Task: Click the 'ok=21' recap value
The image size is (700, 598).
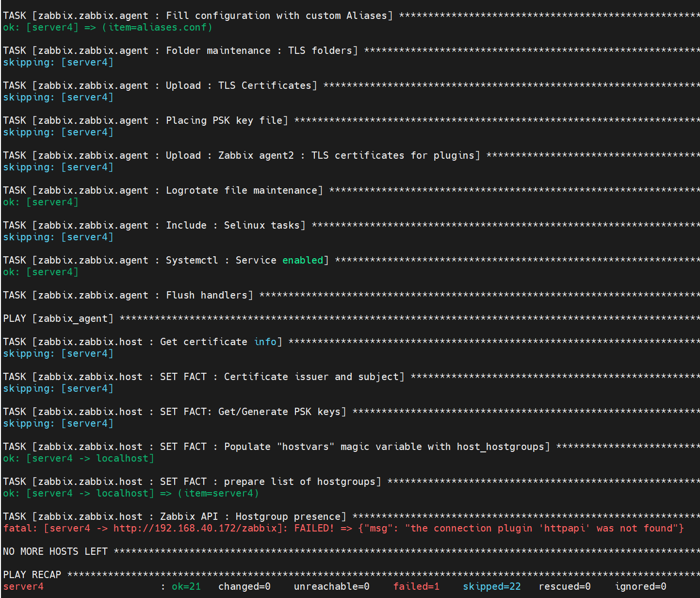Action: click(186, 586)
